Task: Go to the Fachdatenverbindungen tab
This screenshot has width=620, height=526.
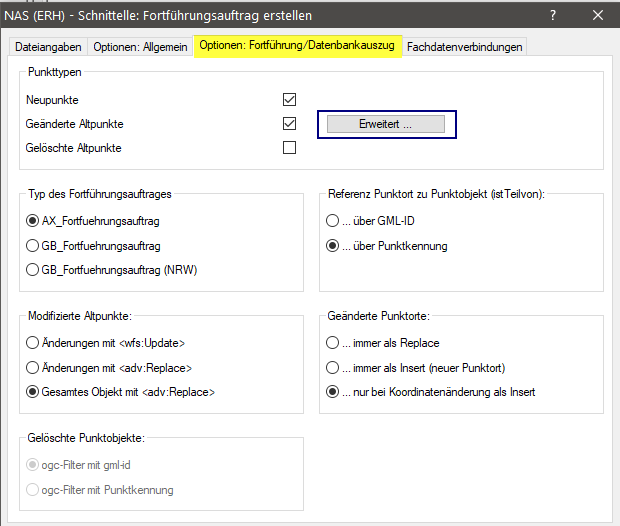Action: [x=464, y=47]
